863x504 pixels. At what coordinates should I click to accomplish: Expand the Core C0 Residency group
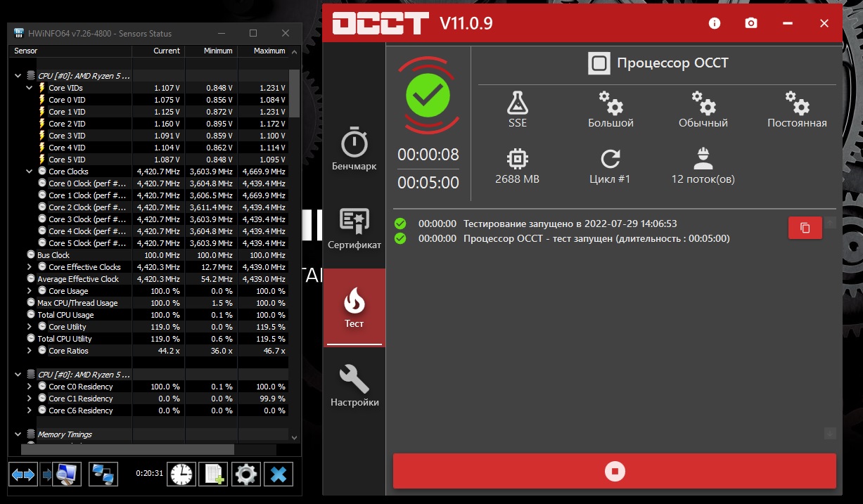coord(29,387)
